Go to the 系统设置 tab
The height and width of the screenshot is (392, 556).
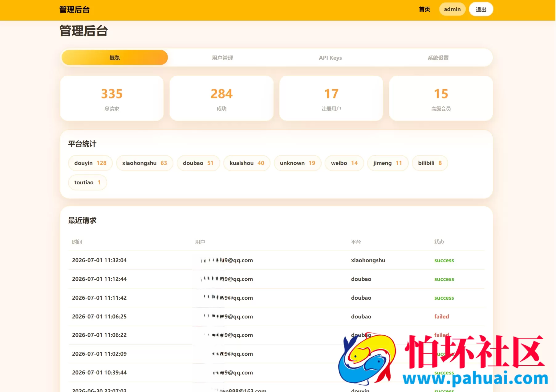438,58
